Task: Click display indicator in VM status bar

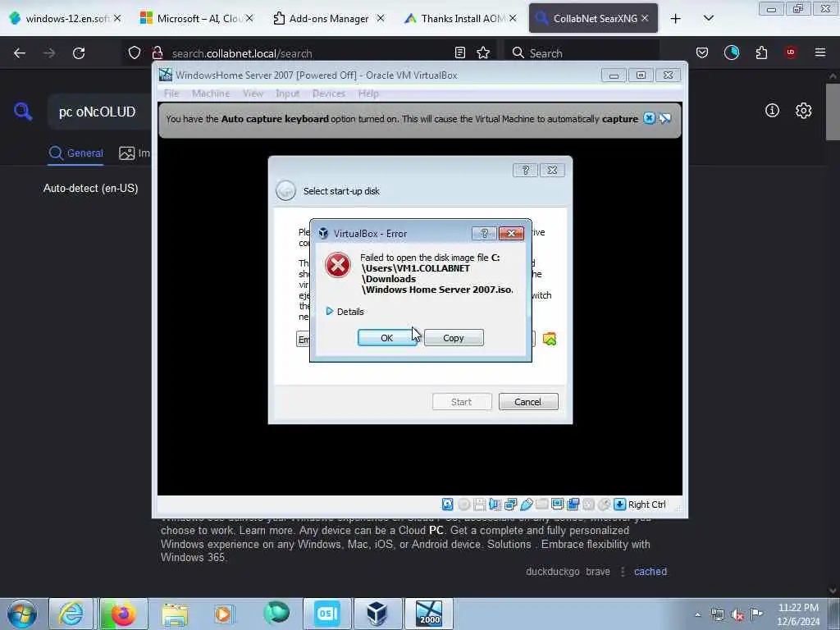Action: click(x=558, y=504)
